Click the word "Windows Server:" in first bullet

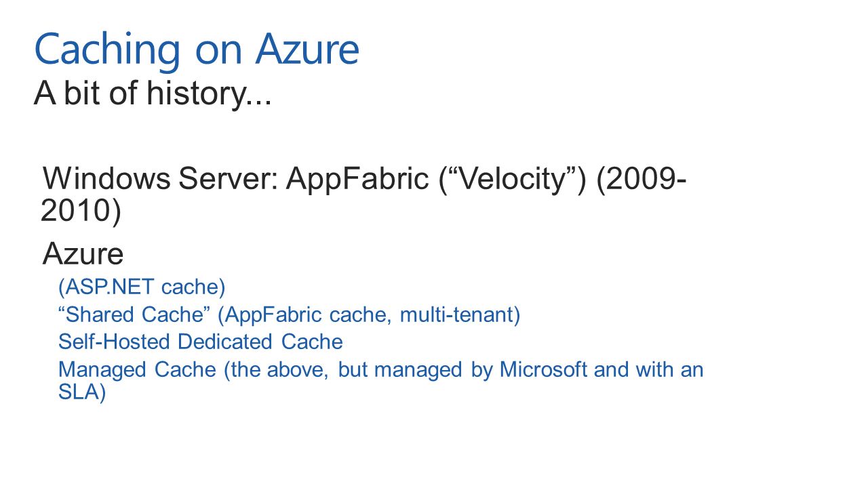pyautogui.click(x=160, y=180)
